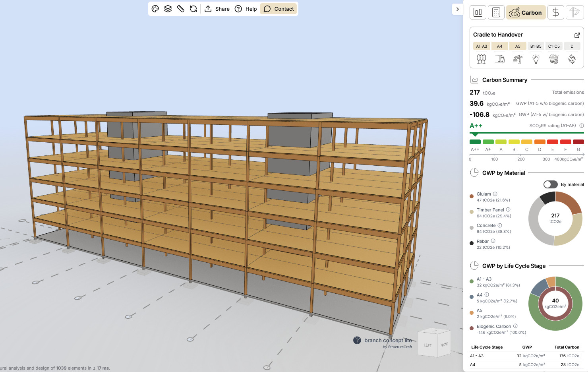Click the waste cart recycling icon
Viewport: 588px width, 372px height.
(x=554, y=59)
